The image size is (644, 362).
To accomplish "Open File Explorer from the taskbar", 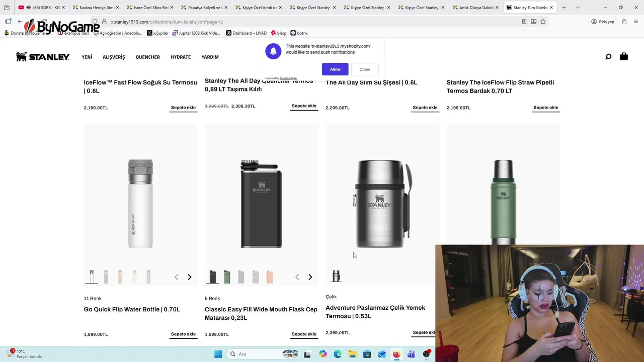I will tap(352, 354).
